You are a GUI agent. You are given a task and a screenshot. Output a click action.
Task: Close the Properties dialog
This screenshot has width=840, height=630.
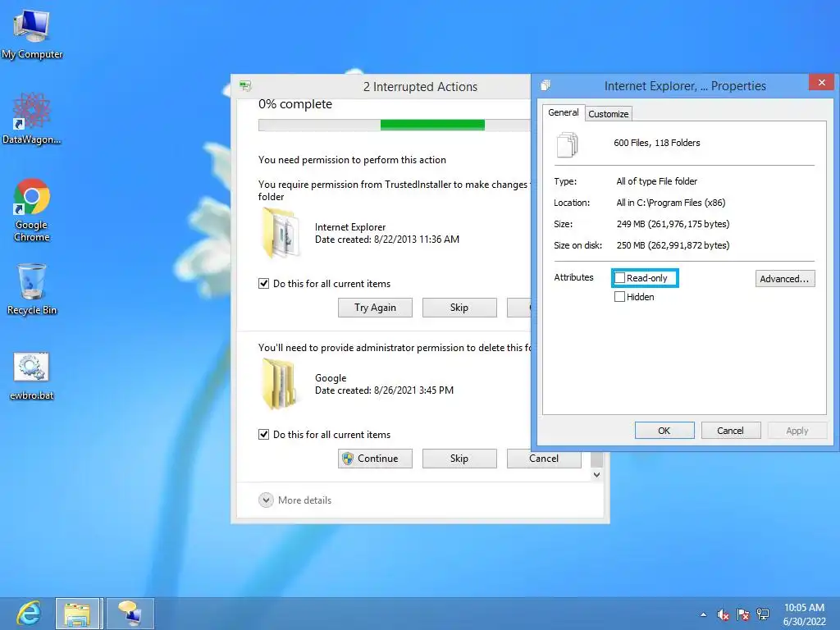(x=821, y=83)
